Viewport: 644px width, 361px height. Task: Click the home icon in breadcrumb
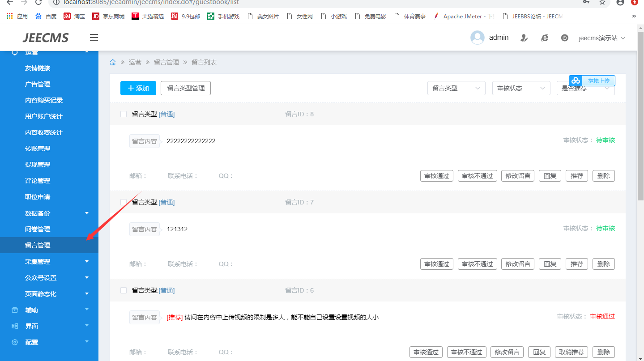113,62
